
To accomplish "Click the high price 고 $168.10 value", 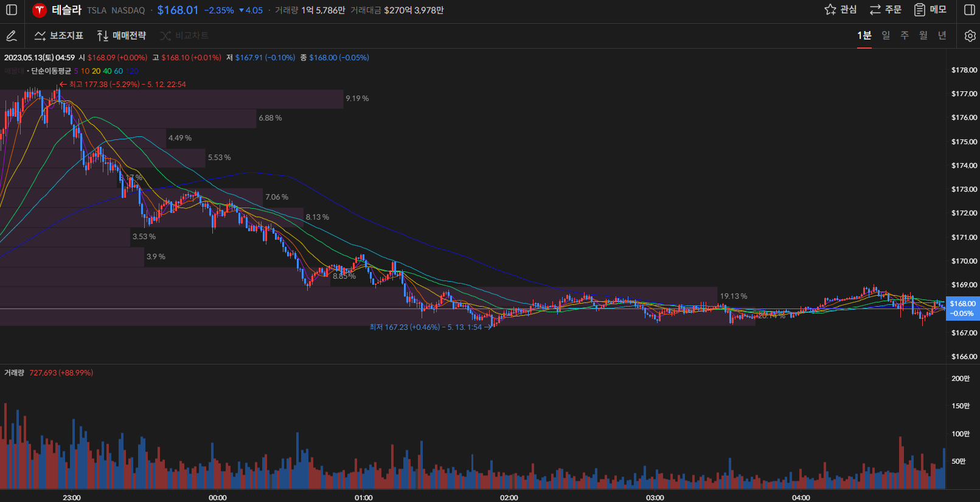I will 187,58.
